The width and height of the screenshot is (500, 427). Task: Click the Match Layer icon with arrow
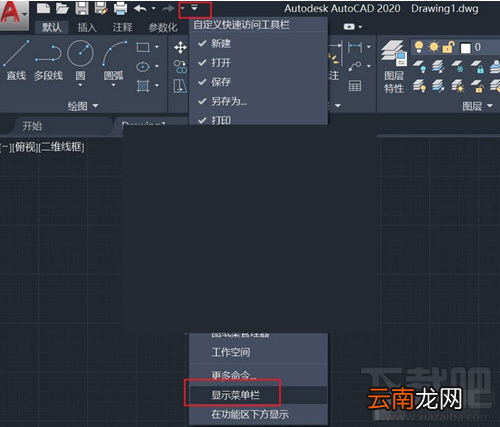438,86
